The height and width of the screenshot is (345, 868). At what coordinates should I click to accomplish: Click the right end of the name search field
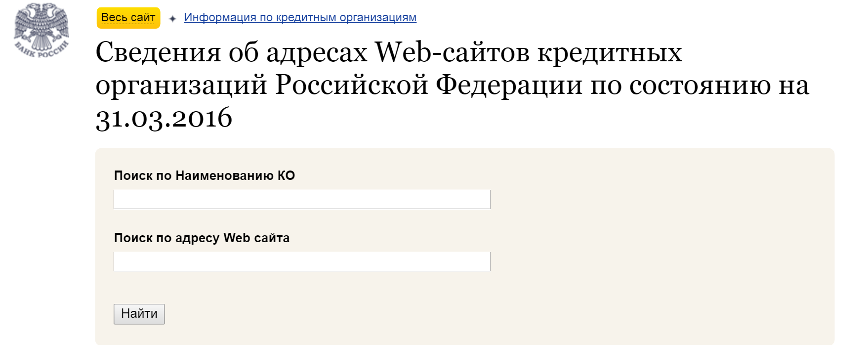point(482,199)
